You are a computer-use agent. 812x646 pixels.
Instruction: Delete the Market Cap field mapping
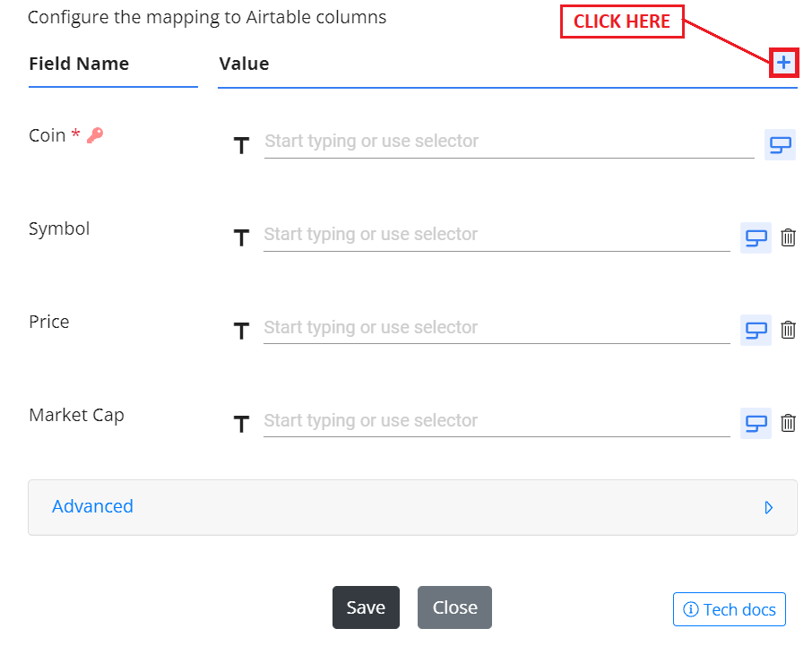click(788, 423)
